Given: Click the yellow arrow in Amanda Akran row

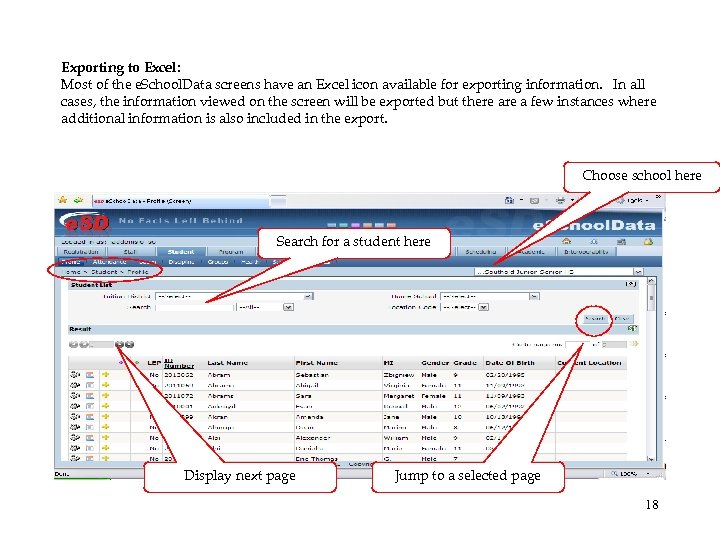Looking at the screenshot, I should coord(106,417).
